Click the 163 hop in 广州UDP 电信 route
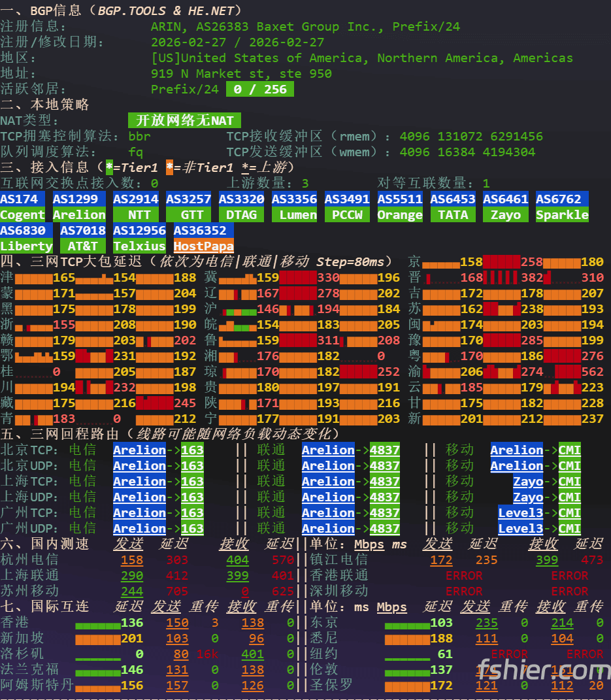The height and width of the screenshot is (700, 611). click(192, 529)
